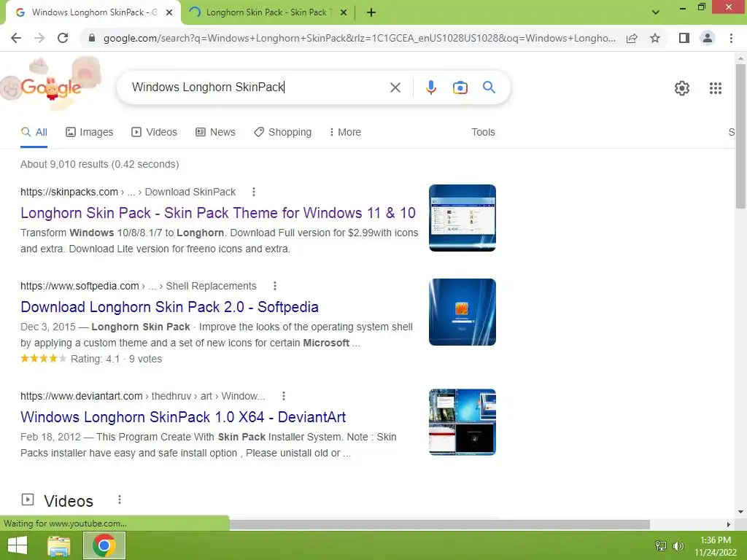Click the Videos section heading

coord(69,501)
